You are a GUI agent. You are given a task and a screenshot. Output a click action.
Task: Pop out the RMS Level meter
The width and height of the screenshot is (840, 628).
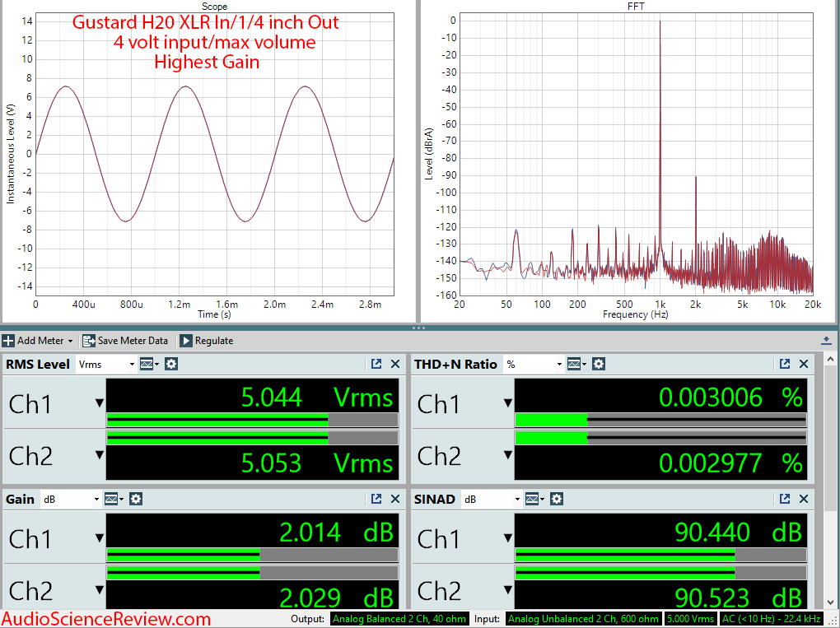point(376,364)
